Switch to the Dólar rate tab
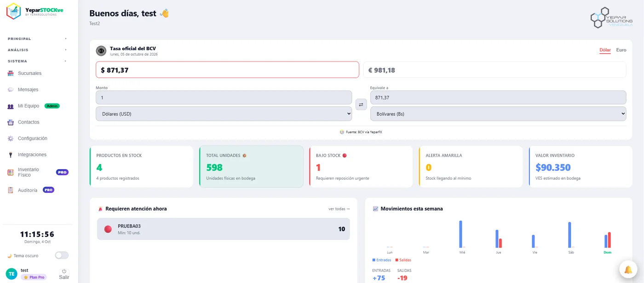Viewport: 644px width, 283px height. [x=605, y=50]
